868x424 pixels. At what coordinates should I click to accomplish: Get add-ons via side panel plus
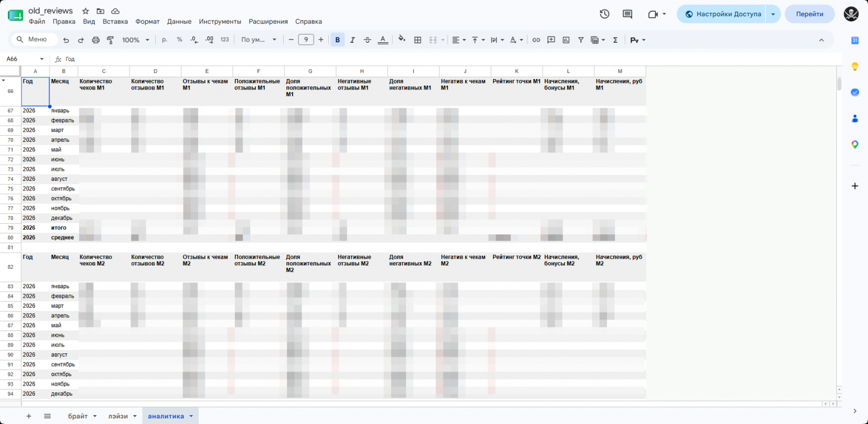pos(855,186)
